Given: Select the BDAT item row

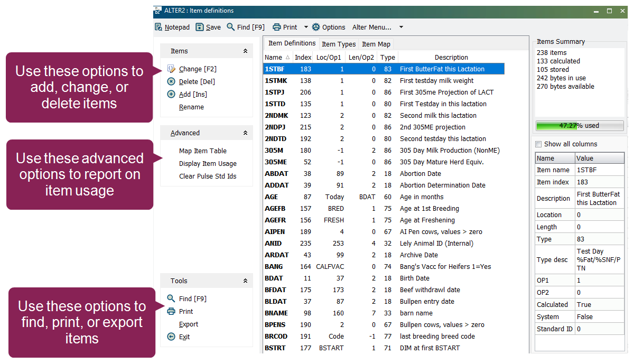Looking at the screenshot, I should (384, 278).
